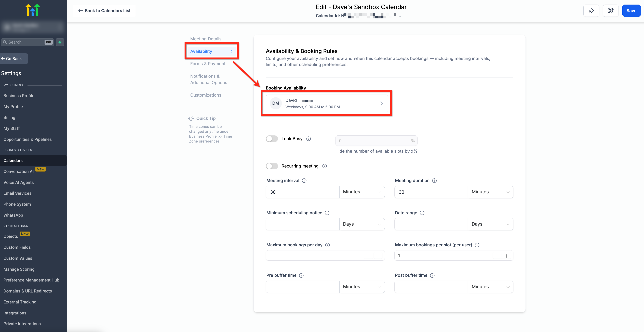Go Back to Calendars List
This screenshot has width=644, height=332.
pos(104,10)
